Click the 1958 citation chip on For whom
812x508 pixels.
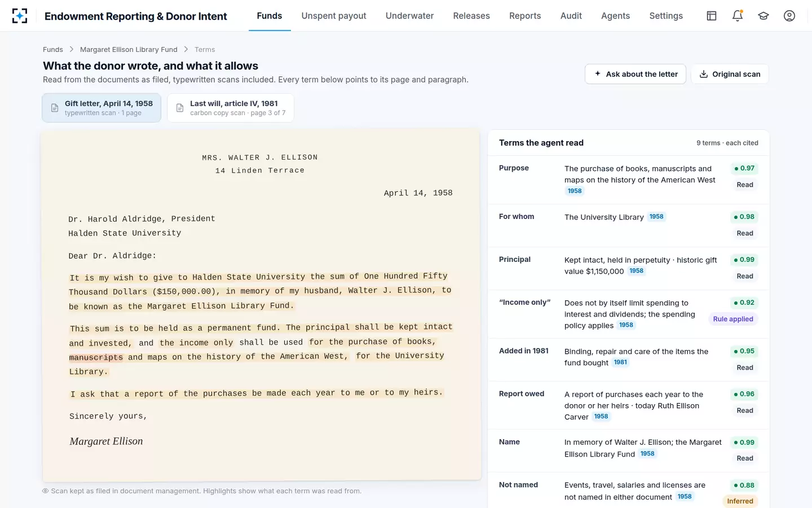(656, 217)
